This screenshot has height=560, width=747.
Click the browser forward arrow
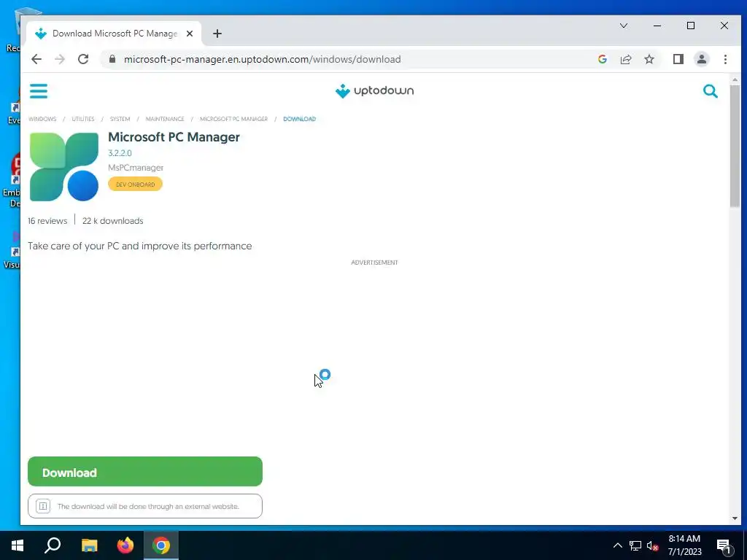[x=60, y=59]
